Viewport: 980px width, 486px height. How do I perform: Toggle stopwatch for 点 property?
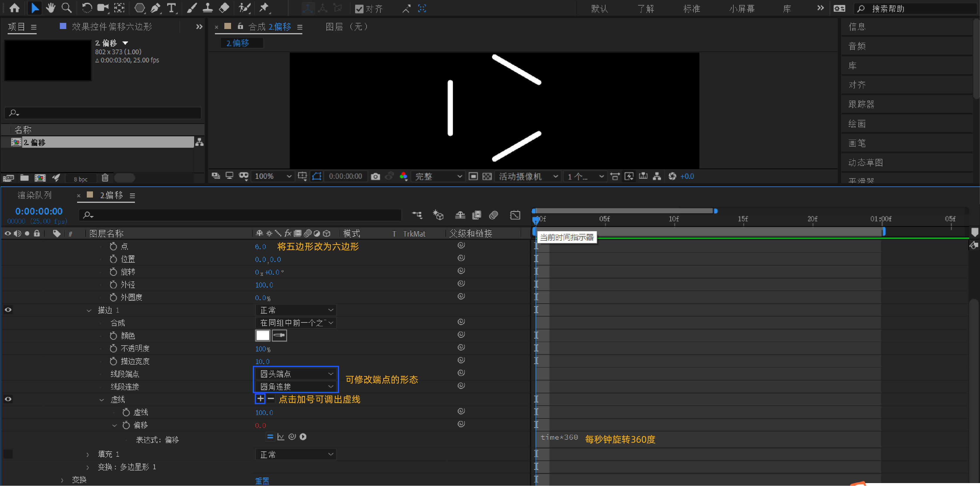pos(113,247)
